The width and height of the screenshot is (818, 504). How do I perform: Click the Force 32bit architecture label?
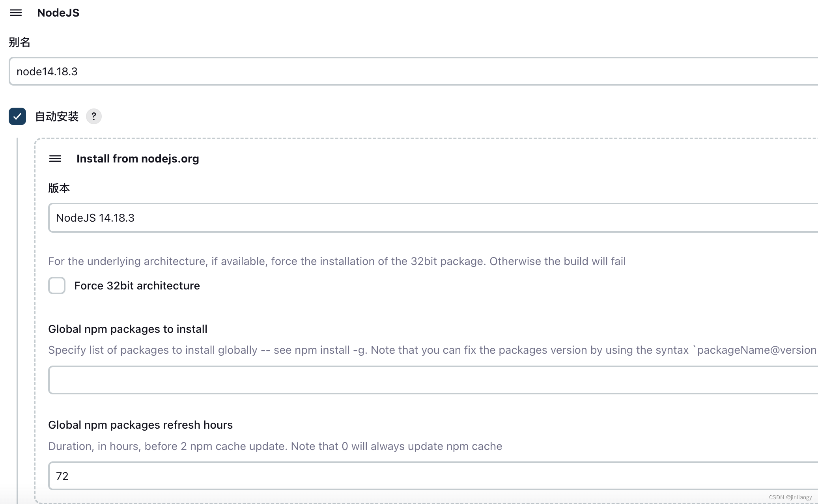pos(137,286)
